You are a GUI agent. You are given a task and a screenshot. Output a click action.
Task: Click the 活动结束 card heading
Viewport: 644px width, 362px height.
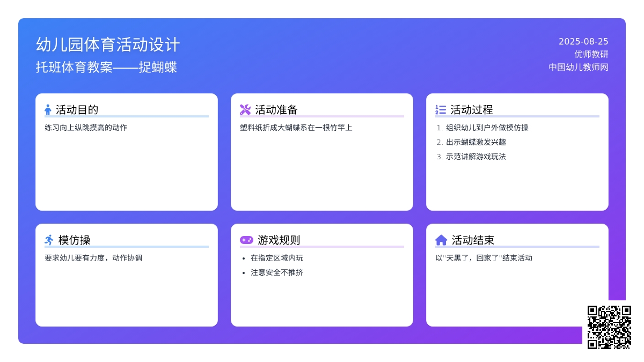click(x=473, y=240)
